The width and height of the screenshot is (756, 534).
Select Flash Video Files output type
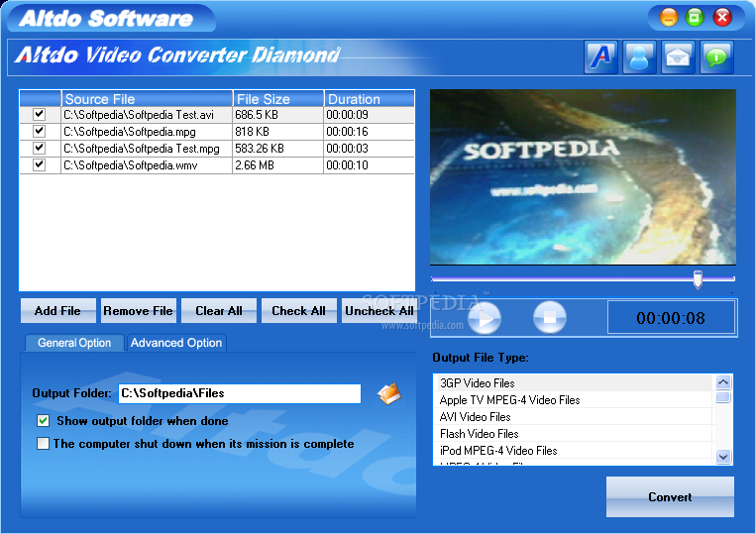pos(573,434)
